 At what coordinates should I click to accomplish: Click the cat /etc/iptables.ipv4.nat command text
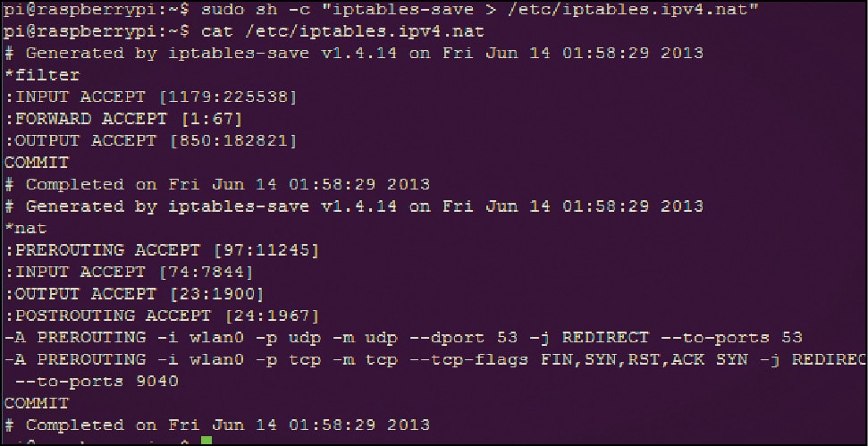pyautogui.click(x=333, y=31)
